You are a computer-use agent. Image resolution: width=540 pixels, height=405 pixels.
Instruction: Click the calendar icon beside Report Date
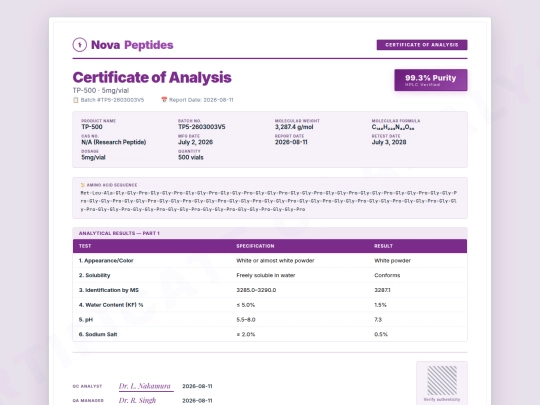point(164,100)
